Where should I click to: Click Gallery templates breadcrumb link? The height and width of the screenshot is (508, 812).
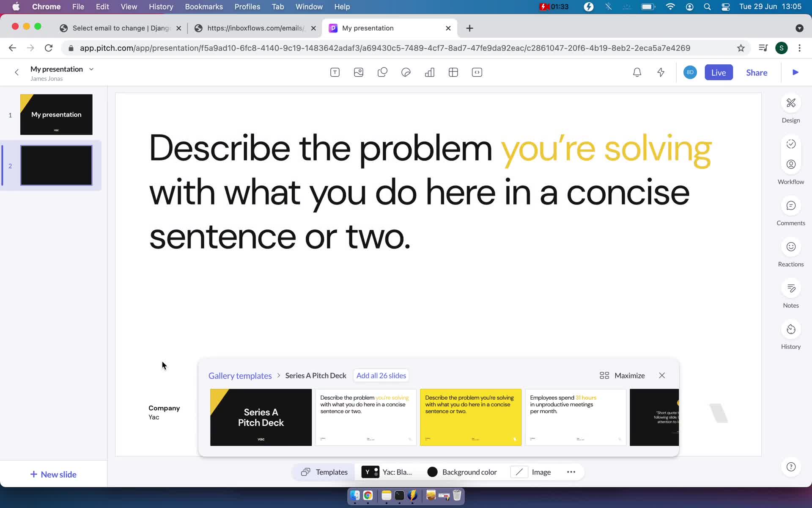(240, 375)
